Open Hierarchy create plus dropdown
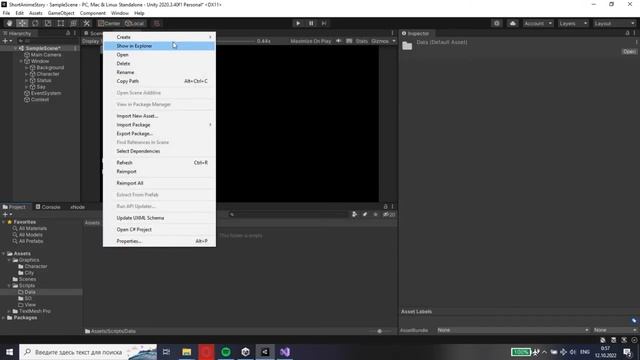 [x=7, y=41]
